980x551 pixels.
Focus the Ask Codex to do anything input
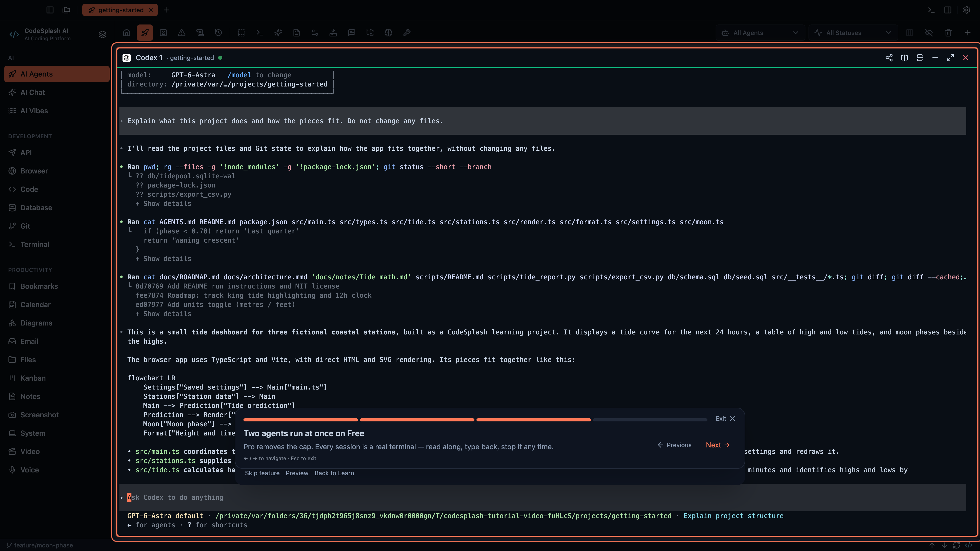coord(543,497)
